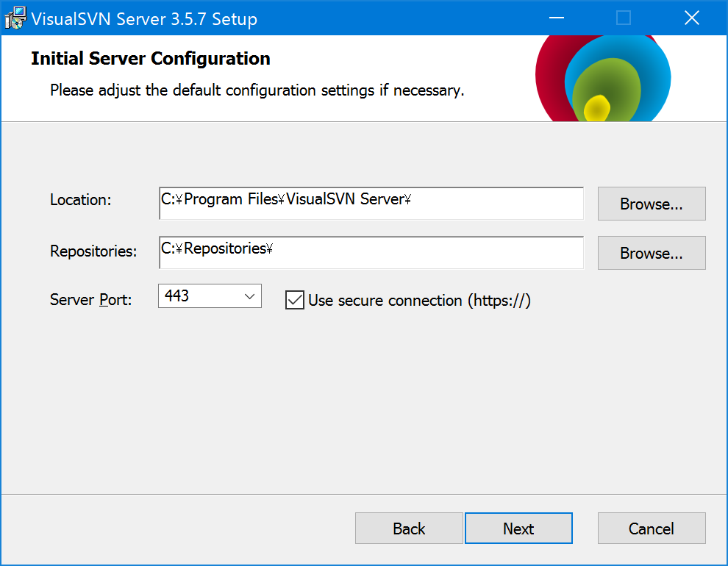The width and height of the screenshot is (728, 566).
Task: Click the Location path text field
Action: point(371,203)
